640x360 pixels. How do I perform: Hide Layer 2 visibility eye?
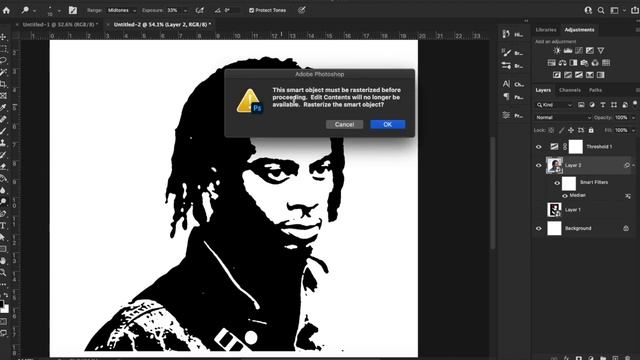(x=538, y=165)
